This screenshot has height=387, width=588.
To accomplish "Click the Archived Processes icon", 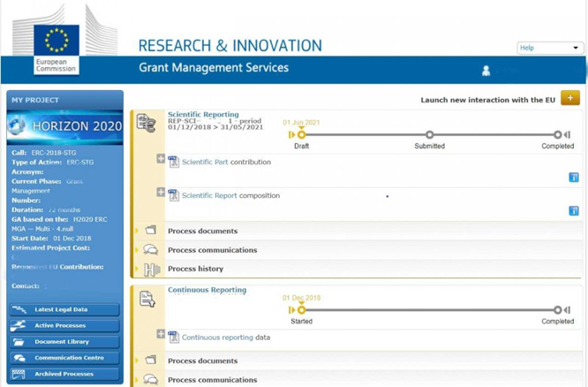I will (x=19, y=375).
